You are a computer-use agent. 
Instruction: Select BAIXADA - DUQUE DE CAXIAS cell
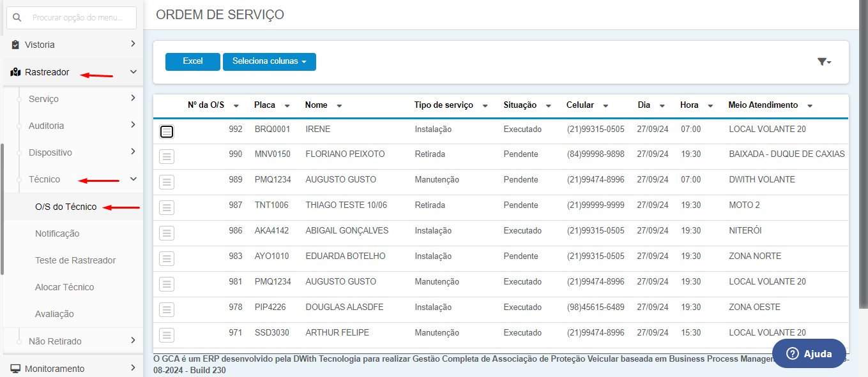787,154
